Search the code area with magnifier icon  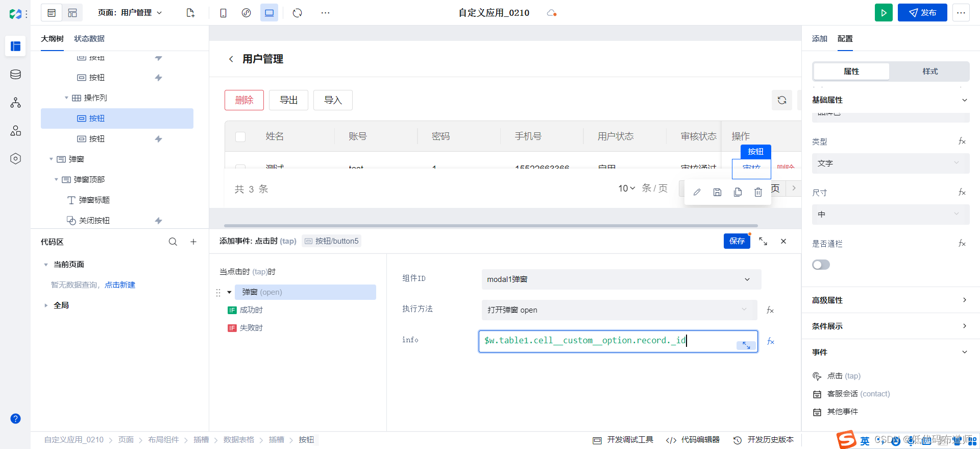coord(173,242)
